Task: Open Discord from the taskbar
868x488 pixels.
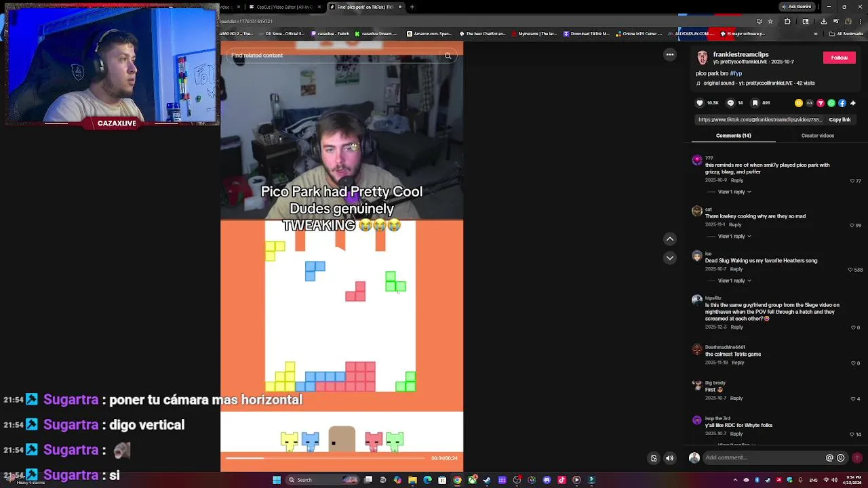Action: tap(547, 480)
